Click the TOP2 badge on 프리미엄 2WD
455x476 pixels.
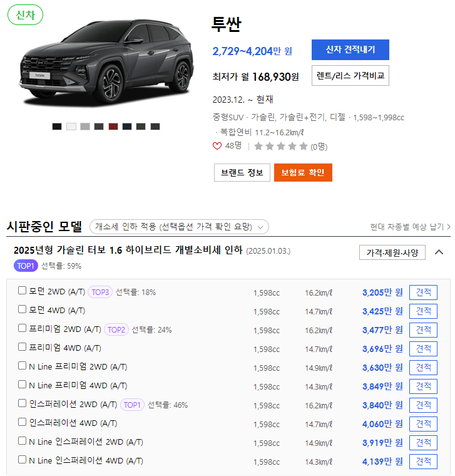pos(116,330)
